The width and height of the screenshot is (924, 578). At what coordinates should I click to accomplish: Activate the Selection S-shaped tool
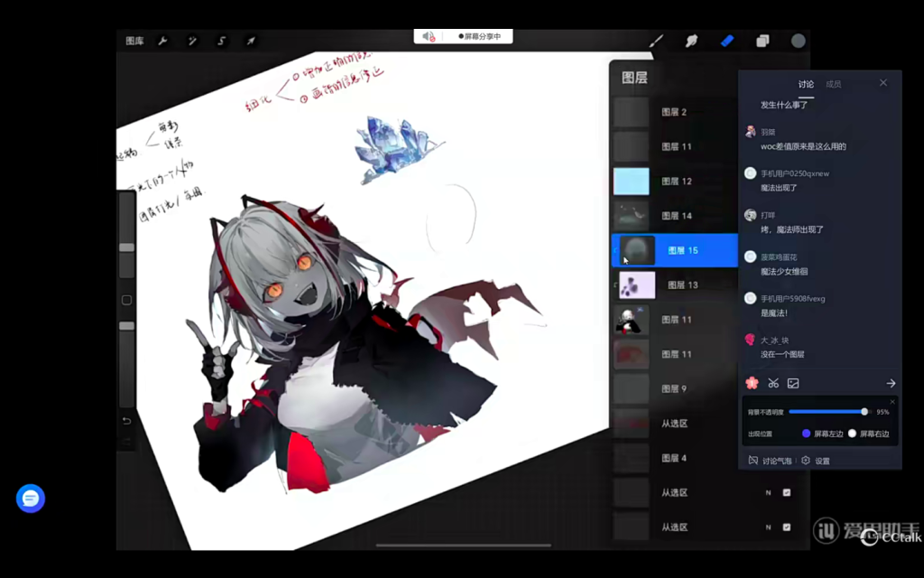(221, 41)
